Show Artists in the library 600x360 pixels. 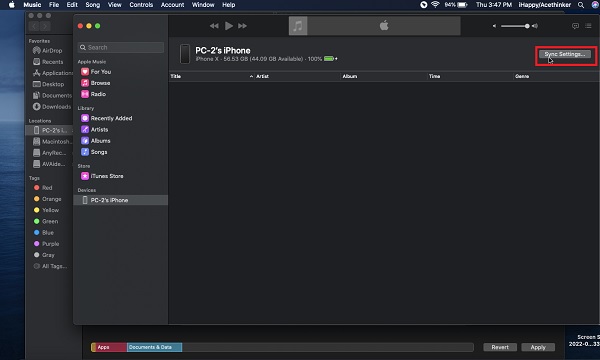pos(95,129)
